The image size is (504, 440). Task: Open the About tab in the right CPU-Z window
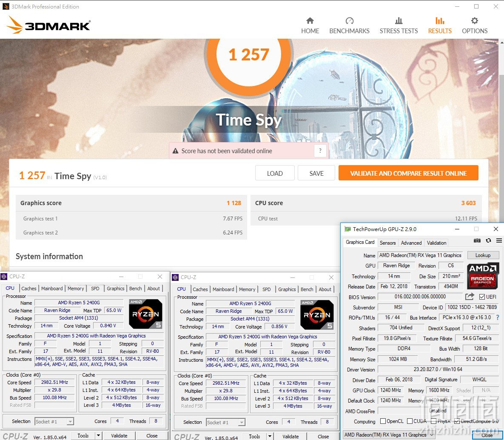click(x=325, y=289)
